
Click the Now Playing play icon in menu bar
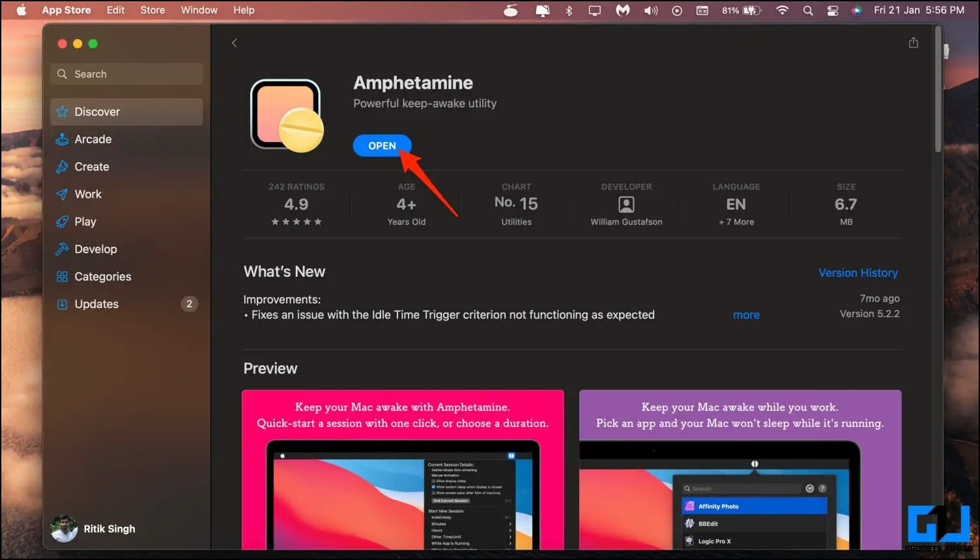click(x=677, y=10)
